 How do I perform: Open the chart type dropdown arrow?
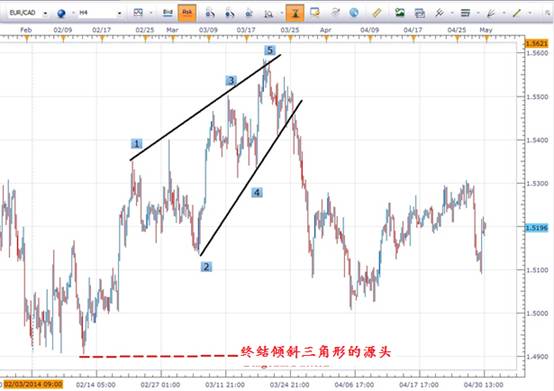click(151, 13)
